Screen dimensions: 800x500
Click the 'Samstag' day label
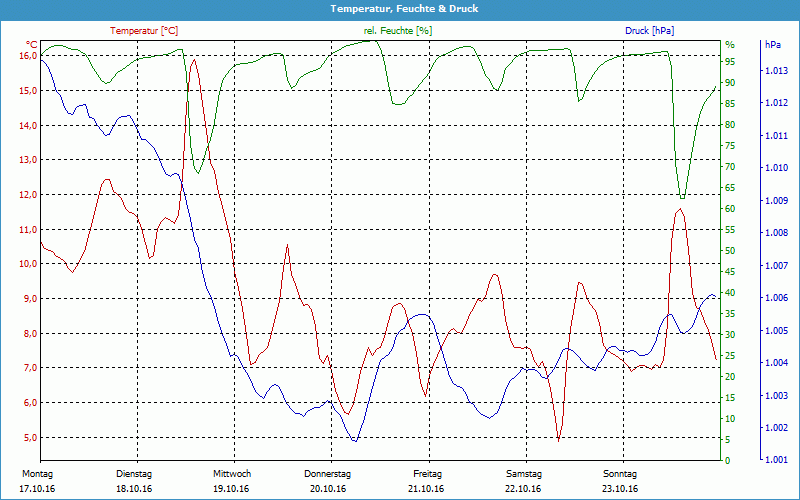click(x=523, y=474)
